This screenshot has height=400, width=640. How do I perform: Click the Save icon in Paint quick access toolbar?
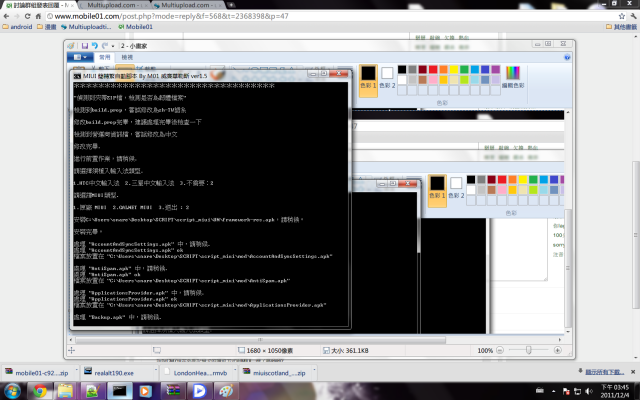click(x=84, y=46)
